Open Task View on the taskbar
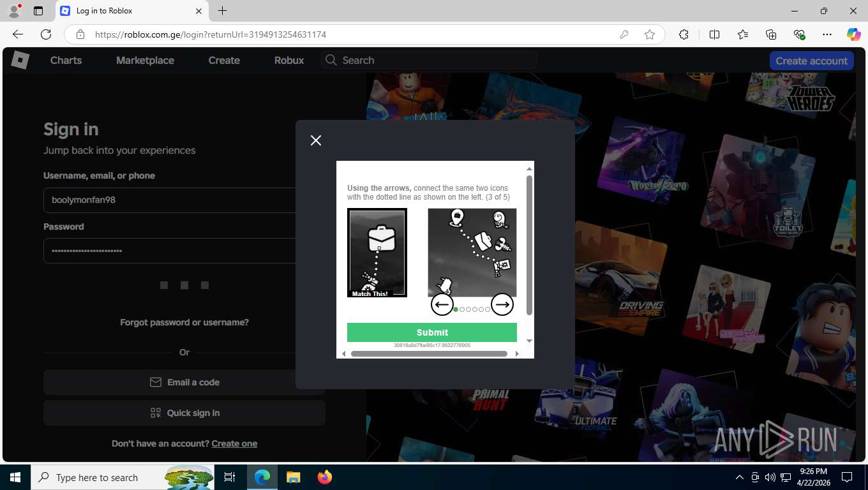868x490 pixels. pyautogui.click(x=230, y=477)
